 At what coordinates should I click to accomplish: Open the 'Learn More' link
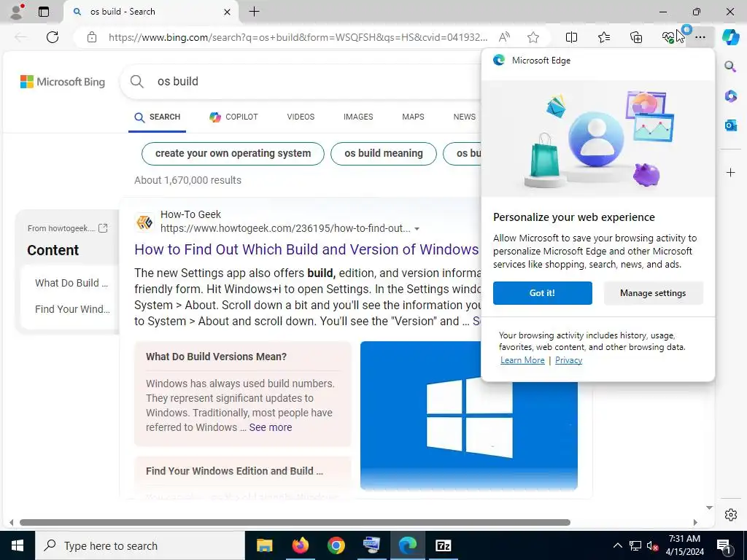coord(522,360)
